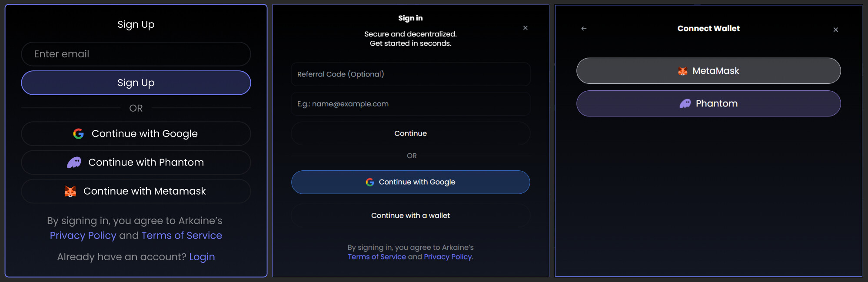Image resolution: width=868 pixels, height=282 pixels.
Task: Click the MetaMask fox icon in Connect Wallet
Action: (x=682, y=71)
